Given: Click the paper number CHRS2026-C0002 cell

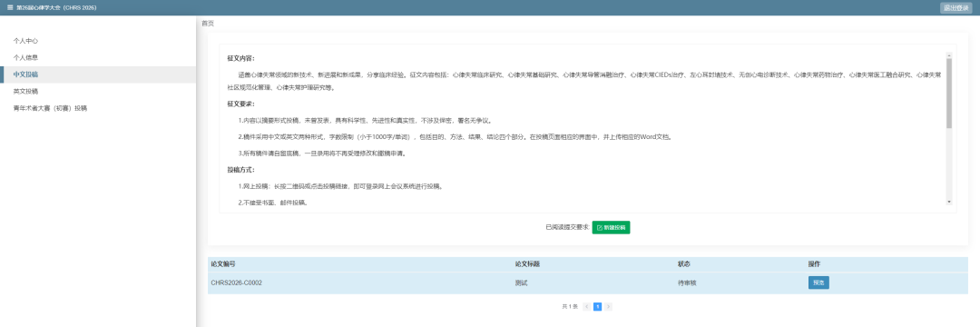Looking at the screenshot, I should point(236,282).
